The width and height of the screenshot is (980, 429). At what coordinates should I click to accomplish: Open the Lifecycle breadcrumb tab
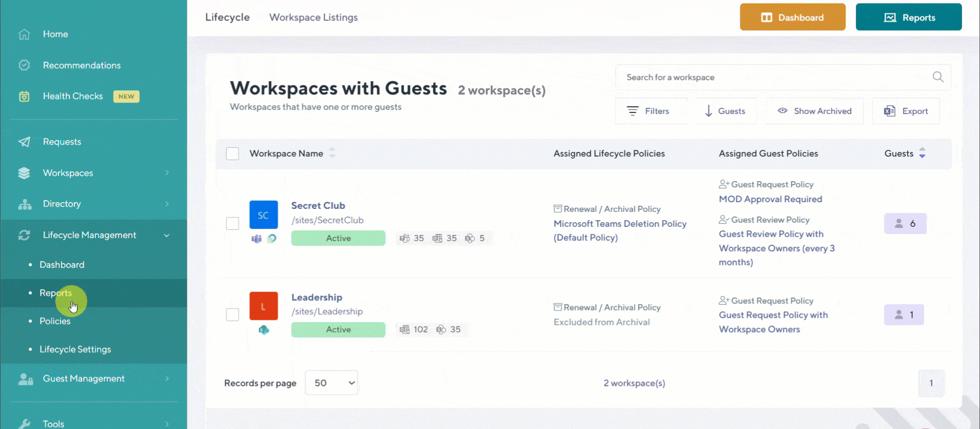[227, 17]
